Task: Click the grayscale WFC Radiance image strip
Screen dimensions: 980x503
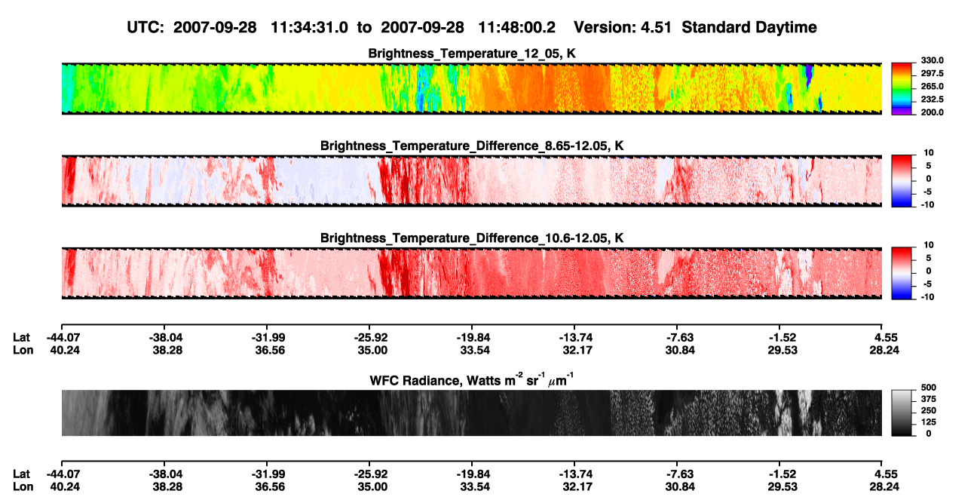Action: point(471,413)
